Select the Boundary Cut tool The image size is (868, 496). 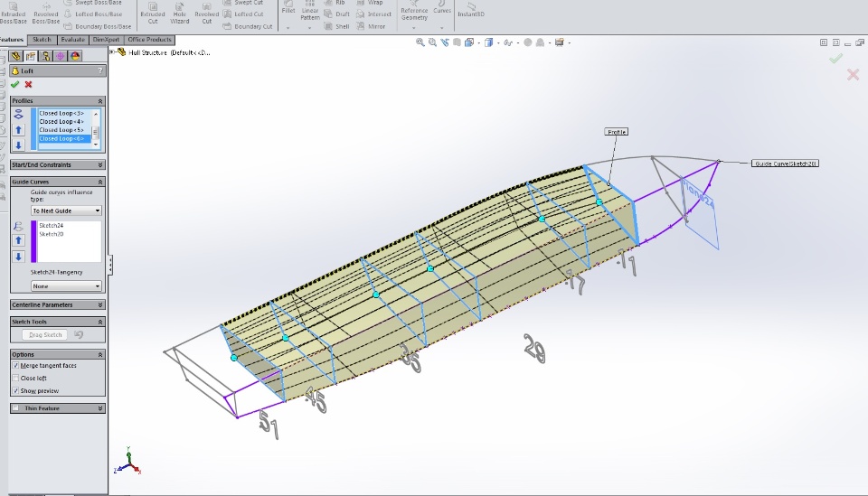[248, 26]
